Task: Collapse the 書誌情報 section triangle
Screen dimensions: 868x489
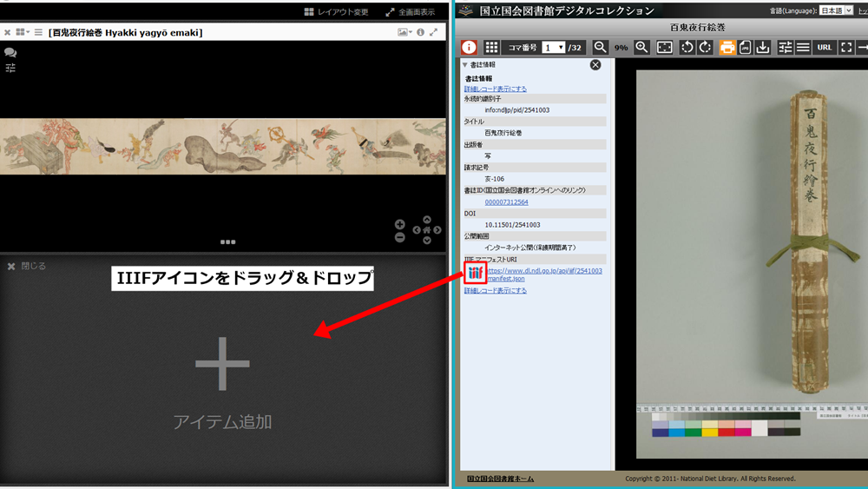Action: coord(465,65)
